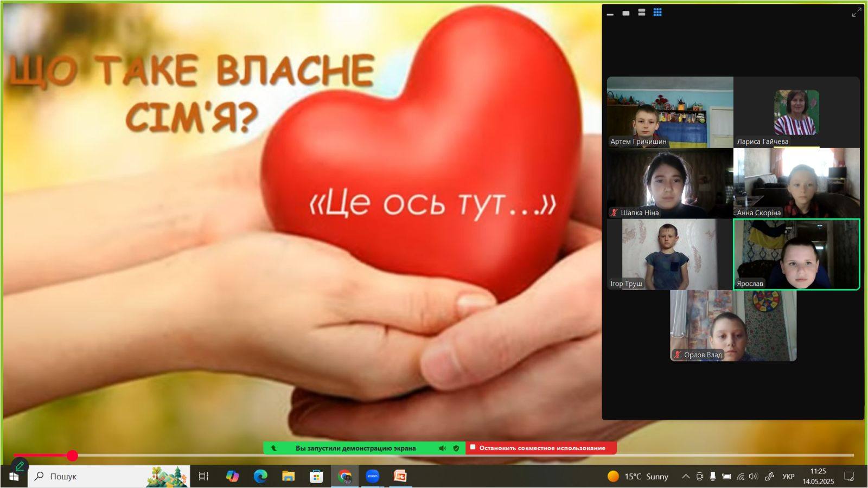
Task: Select Лариса Гайчева profile picture tile
Action: [x=796, y=112]
